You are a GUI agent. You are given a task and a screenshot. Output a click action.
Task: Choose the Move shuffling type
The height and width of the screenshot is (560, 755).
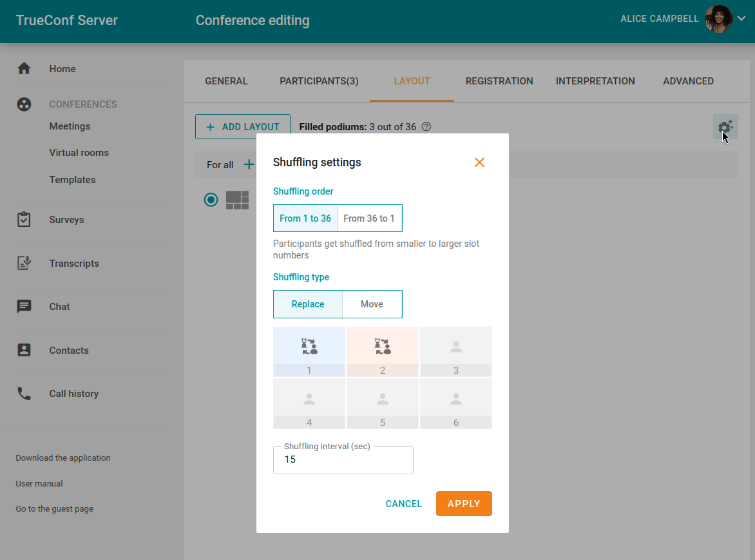372,304
